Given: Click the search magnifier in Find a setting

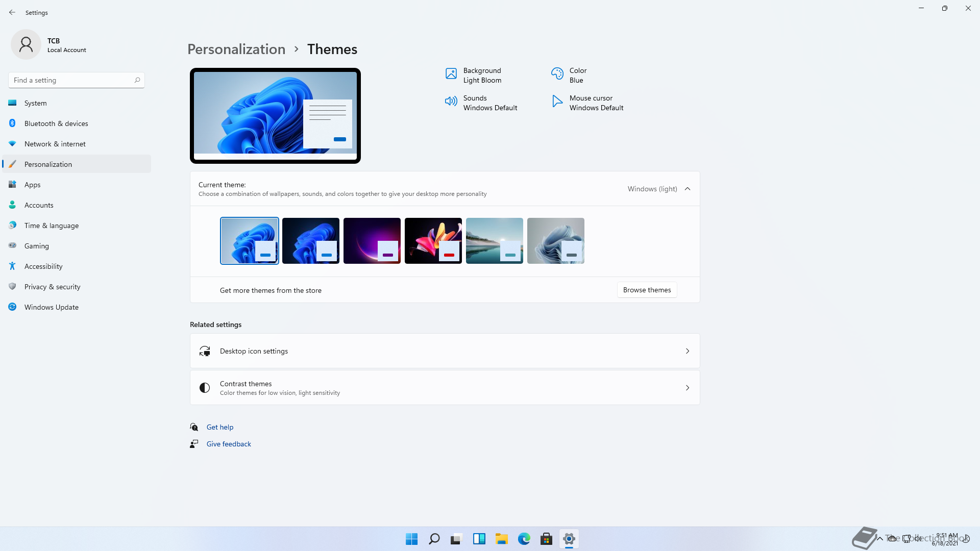Looking at the screenshot, I should pos(137,80).
